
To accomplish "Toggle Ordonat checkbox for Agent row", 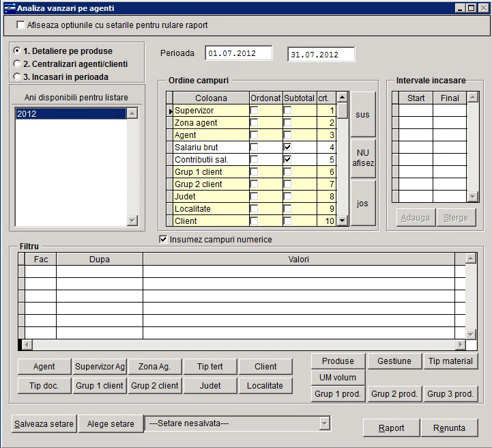I will pos(254,135).
